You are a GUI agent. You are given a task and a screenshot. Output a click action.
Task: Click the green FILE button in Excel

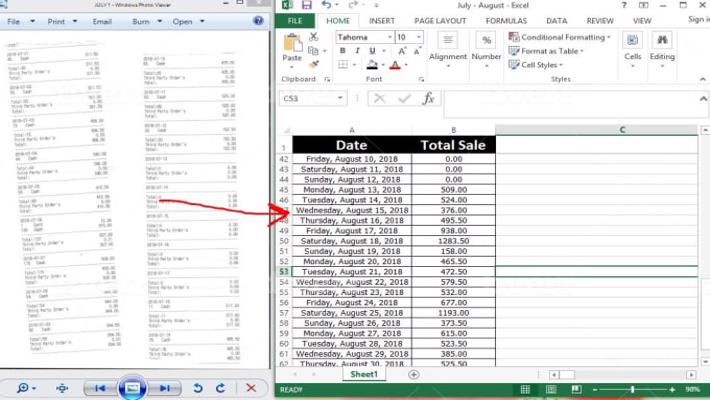click(295, 20)
